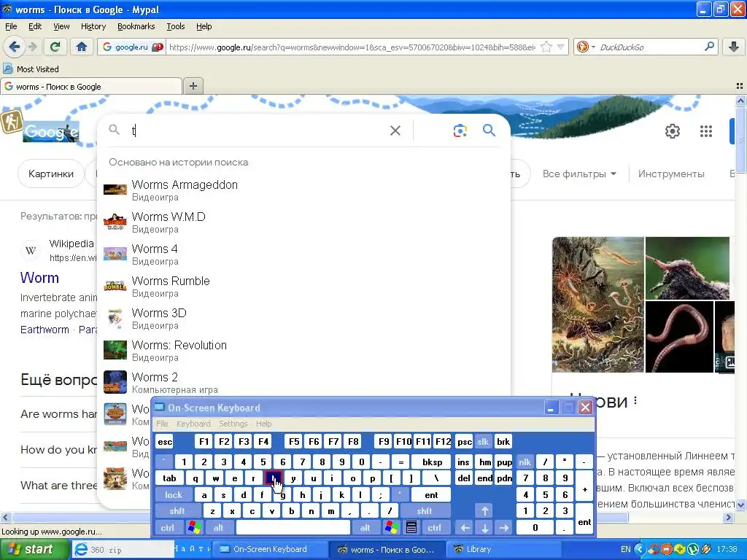Viewport: 747px width, 560px height.
Task: Expand the Are worms har... question
Action: 58,414
